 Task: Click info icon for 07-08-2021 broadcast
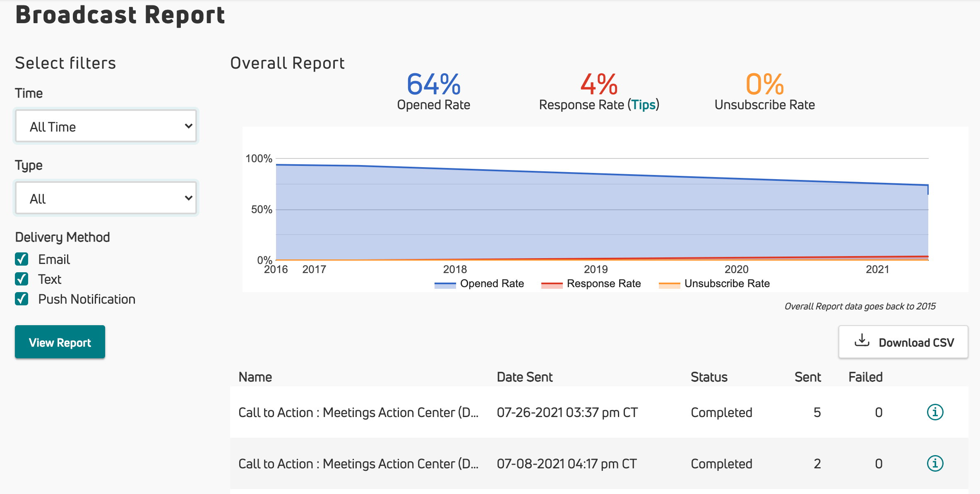(x=935, y=463)
